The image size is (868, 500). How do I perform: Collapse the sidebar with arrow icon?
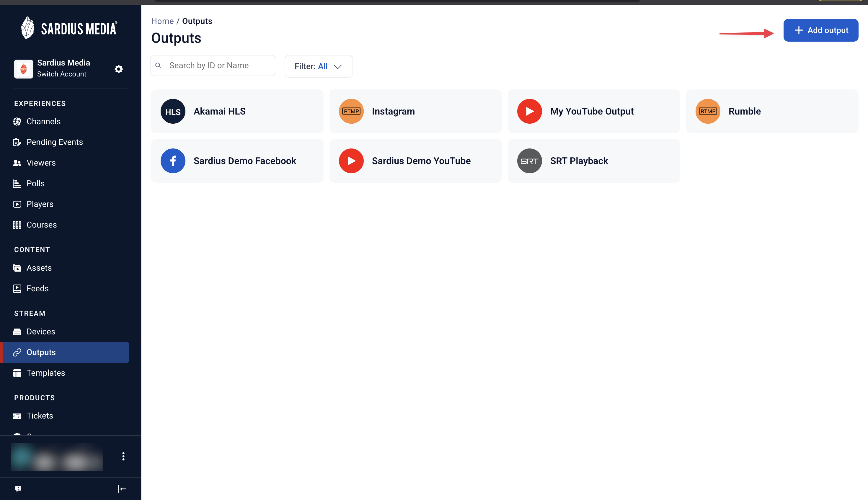(122, 488)
